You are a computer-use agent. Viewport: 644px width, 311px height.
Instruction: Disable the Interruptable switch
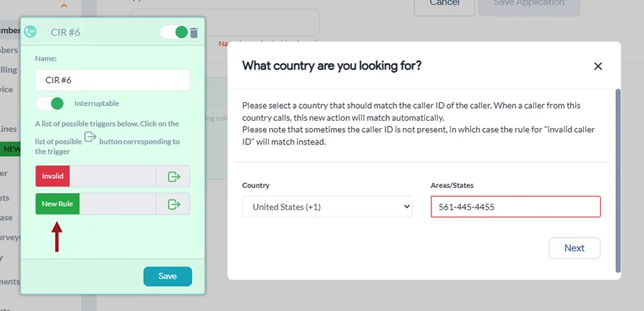pos(49,104)
